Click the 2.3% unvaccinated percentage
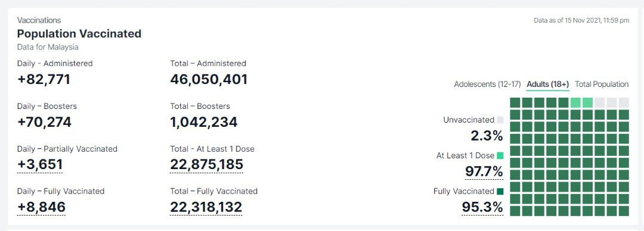The width and height of the screenshot is (644, 231). pyautogui.click(x=487, y=135)
